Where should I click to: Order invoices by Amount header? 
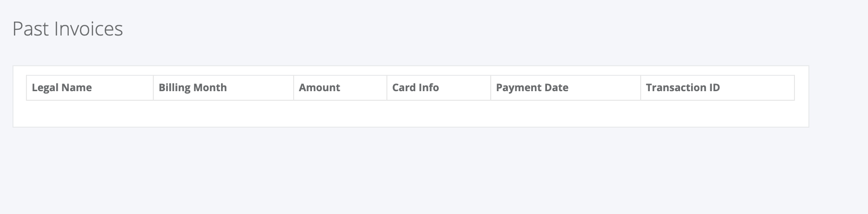tap(340, 88)
